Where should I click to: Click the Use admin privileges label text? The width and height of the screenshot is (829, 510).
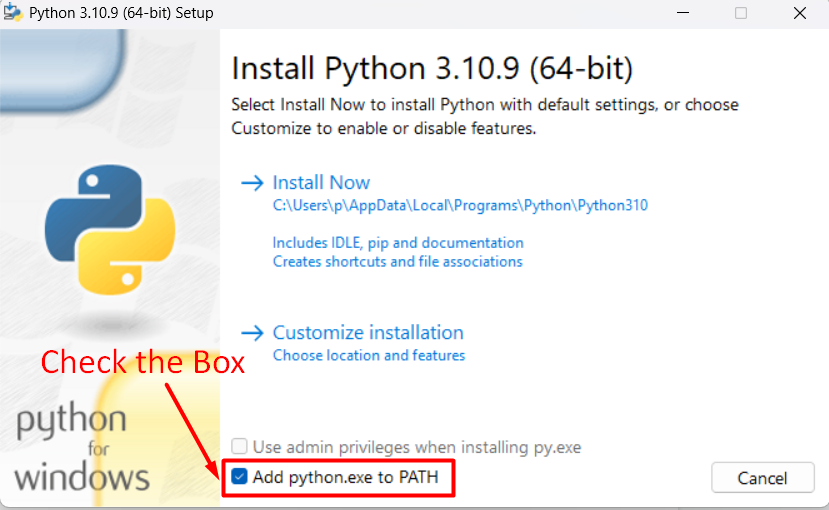click(417, 447)
